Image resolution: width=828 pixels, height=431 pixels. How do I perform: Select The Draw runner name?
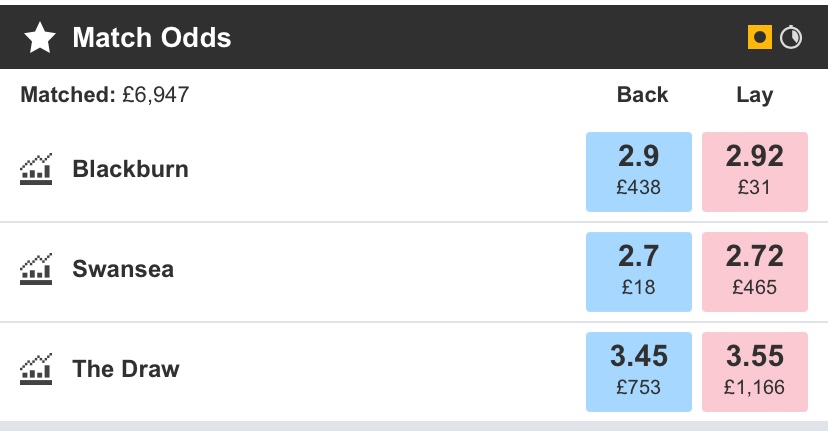(x=126, y=369)
